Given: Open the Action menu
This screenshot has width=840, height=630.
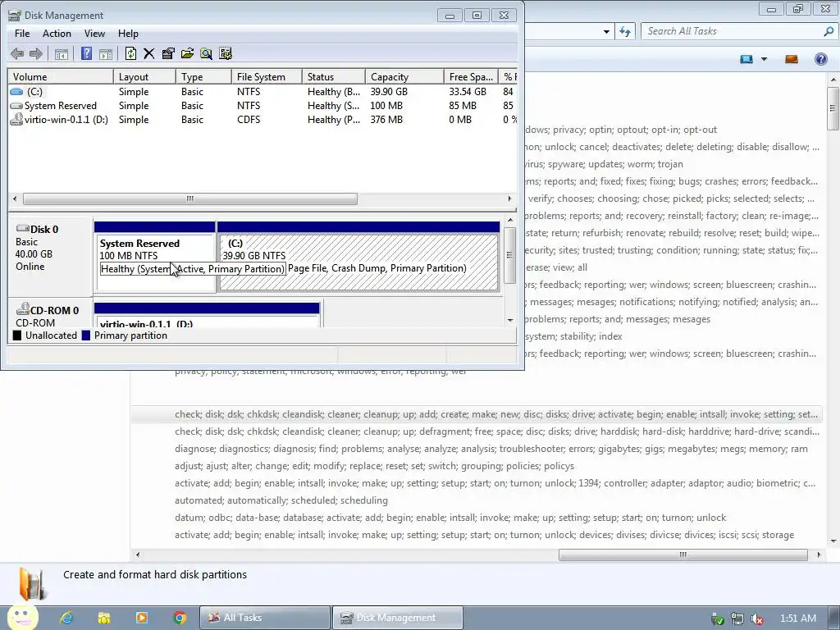Looking at the screenshot, I should pyautogui.click(x=57, y=33).
